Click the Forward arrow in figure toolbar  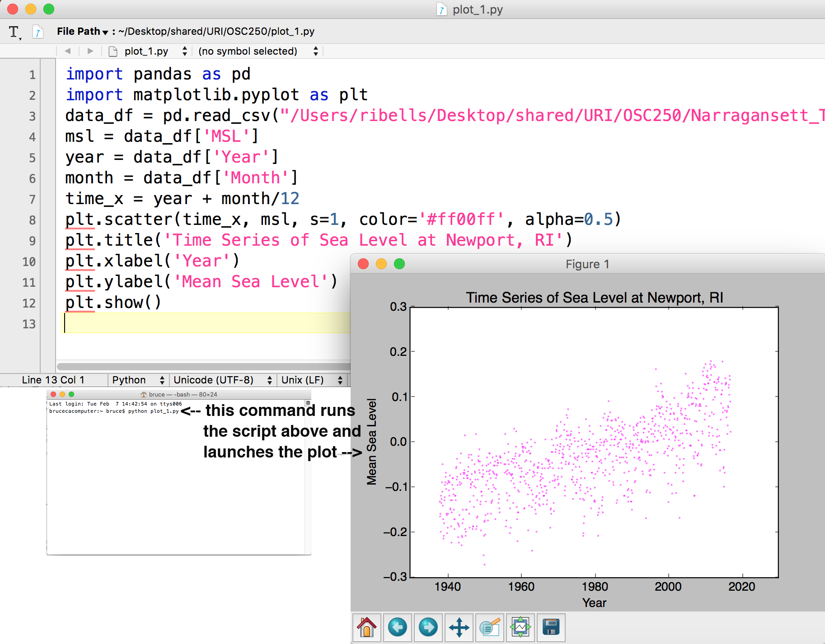pos(428,627)
